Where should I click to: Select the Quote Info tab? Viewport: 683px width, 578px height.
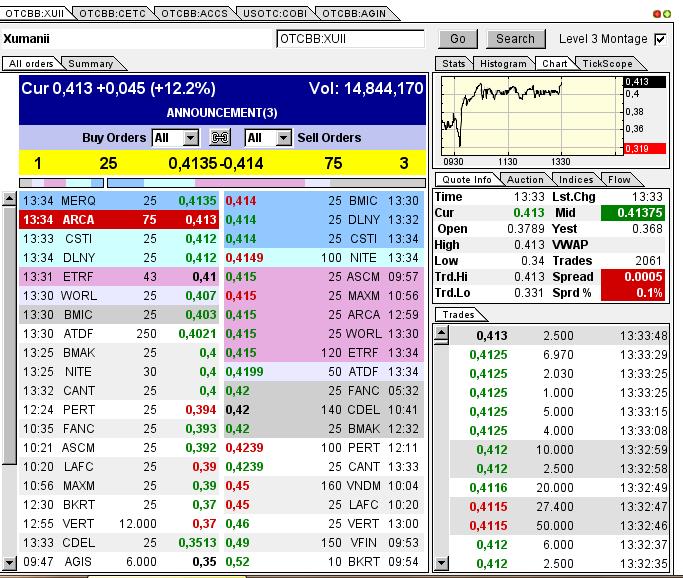[467, 179]
